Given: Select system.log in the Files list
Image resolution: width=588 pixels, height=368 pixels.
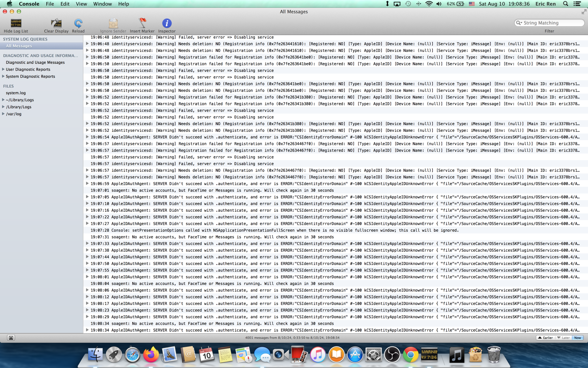Looking at the screenshot, I should tap(16, 93).
